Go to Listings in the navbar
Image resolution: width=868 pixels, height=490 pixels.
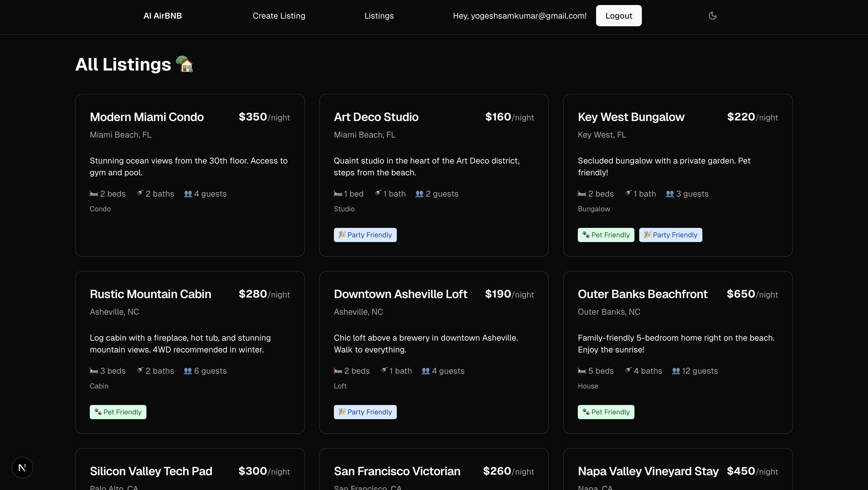pyautogui.click(x=379, y=16)
